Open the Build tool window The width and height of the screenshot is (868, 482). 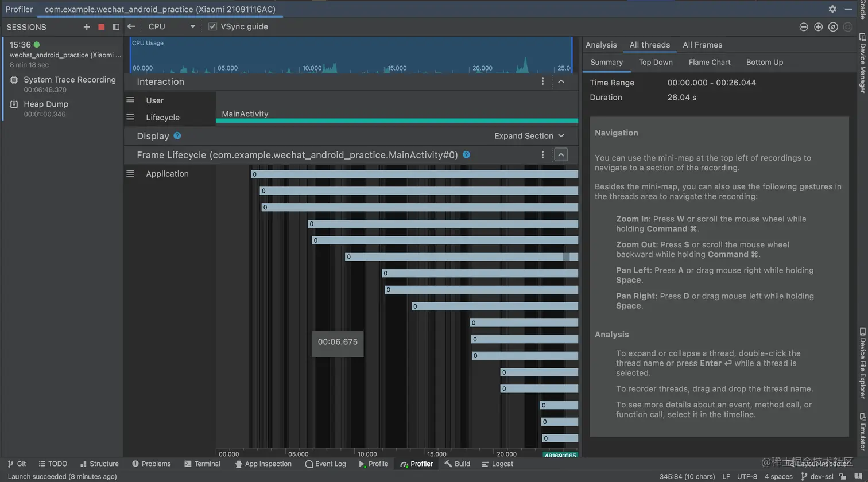pyautogui.click(x=457, y=464)
